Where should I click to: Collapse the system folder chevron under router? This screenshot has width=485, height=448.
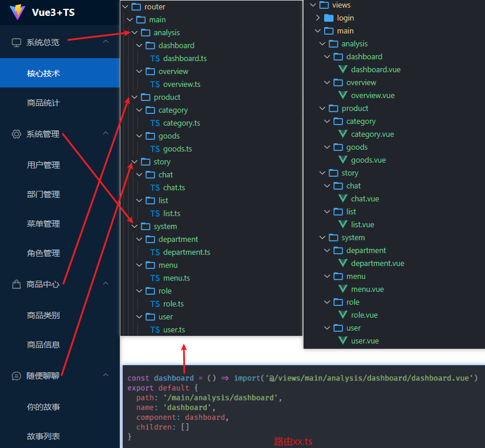(x=134, y=227)
